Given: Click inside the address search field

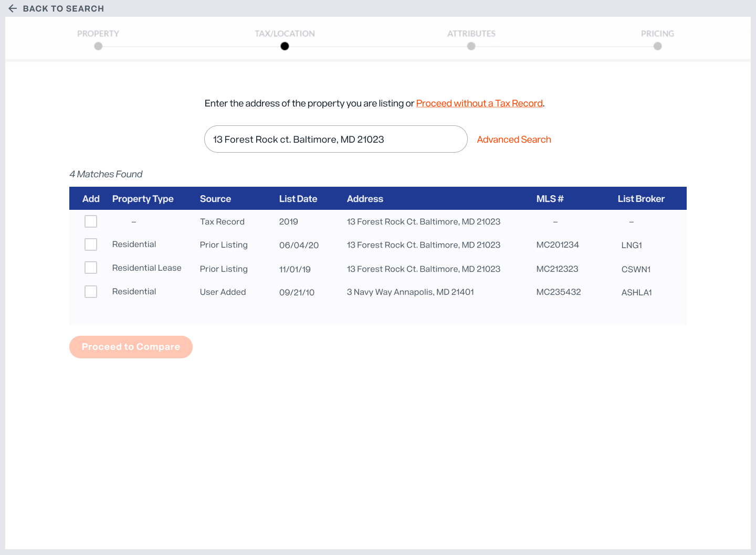Looking at the screenshot, I should (335, 139).
